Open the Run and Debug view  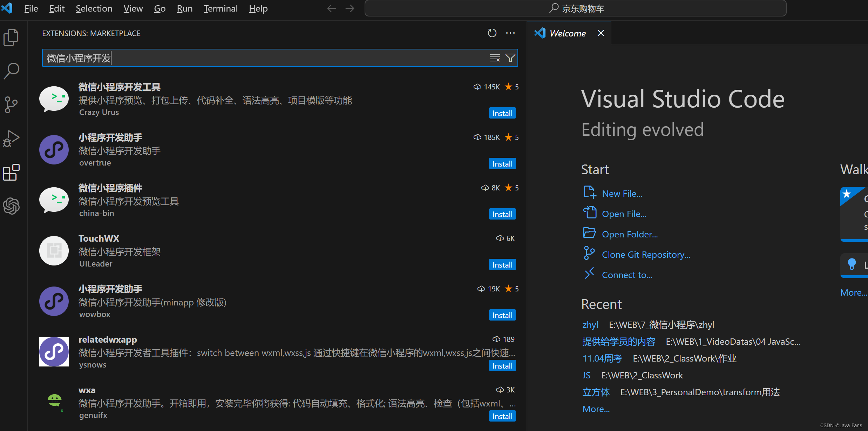(x=11, y=138)
